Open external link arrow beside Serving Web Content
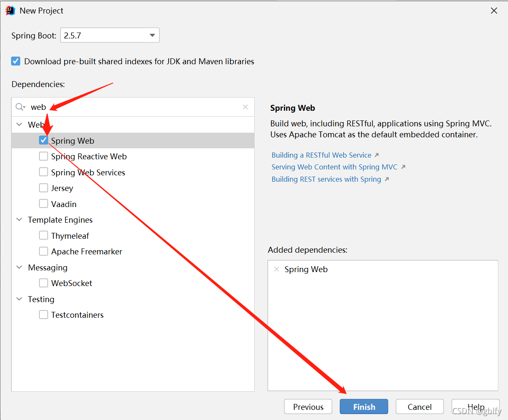The height and width of the screenshot is (420, 508). tap(403, 167)
